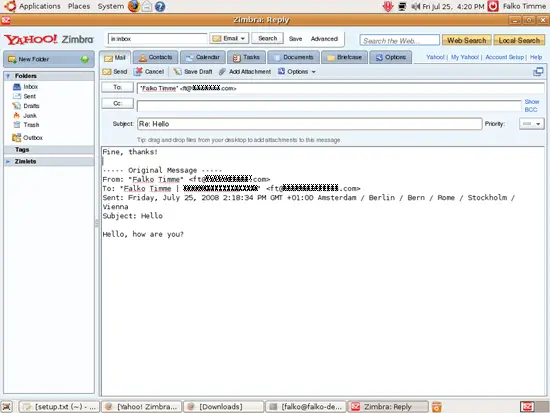Collapse the Folders section

[8, 76]
